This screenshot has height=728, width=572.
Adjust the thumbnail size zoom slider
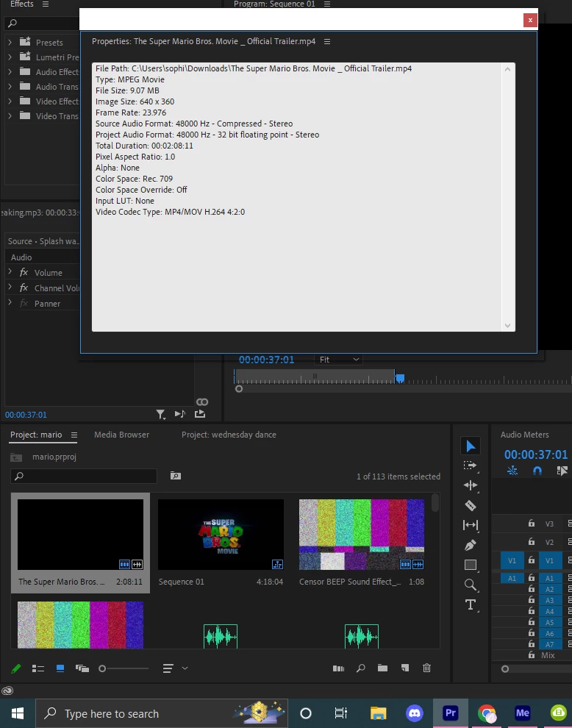102,668
